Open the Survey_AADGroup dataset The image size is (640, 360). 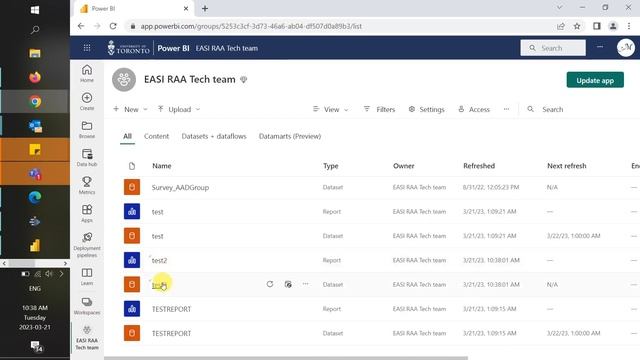click(180, 187)
